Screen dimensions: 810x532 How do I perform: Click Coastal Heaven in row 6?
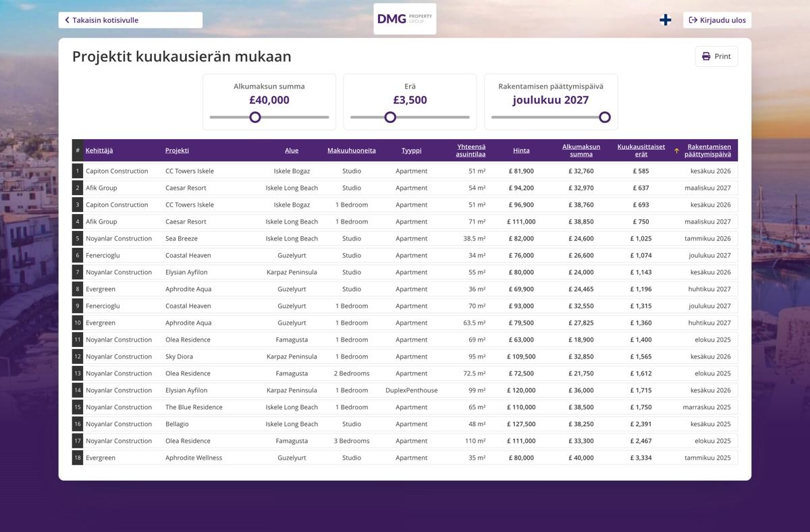(x=188, y=255)
